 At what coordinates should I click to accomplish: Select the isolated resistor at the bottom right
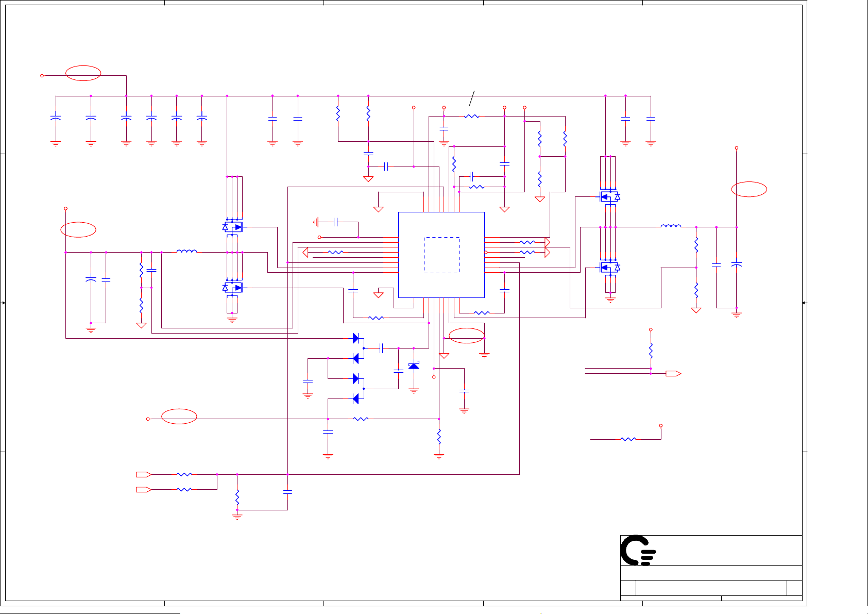[628, 439]
